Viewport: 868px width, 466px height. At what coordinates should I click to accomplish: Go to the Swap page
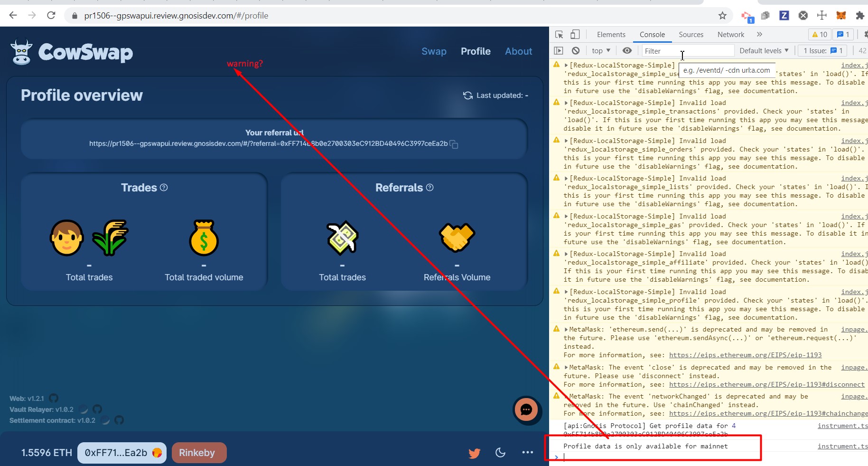click(x=434, y=51)
